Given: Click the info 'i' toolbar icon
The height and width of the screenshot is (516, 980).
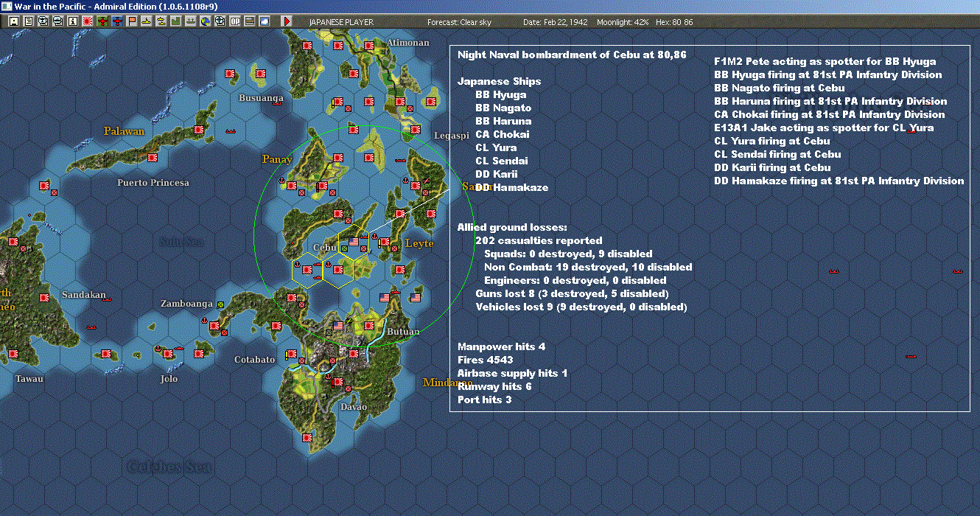Looking at the screenshot, I should 72,21.
